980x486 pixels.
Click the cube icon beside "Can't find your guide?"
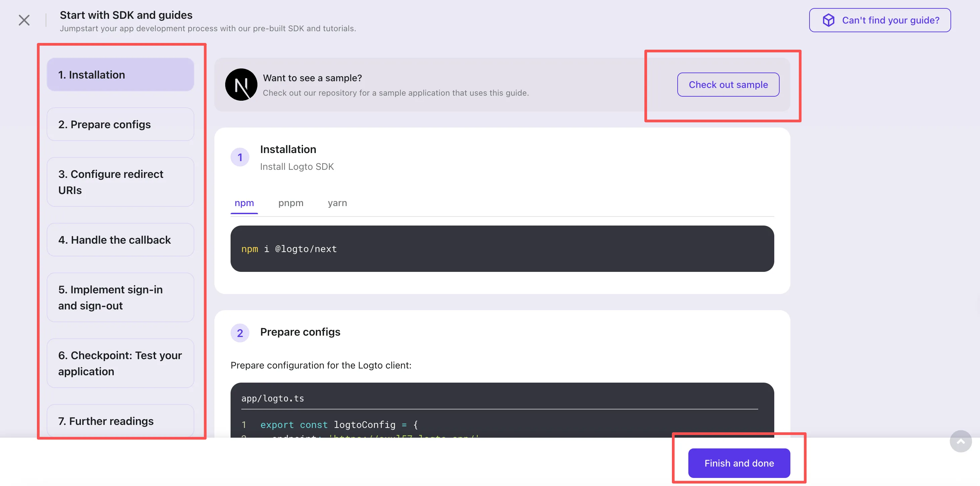(829, 20)
